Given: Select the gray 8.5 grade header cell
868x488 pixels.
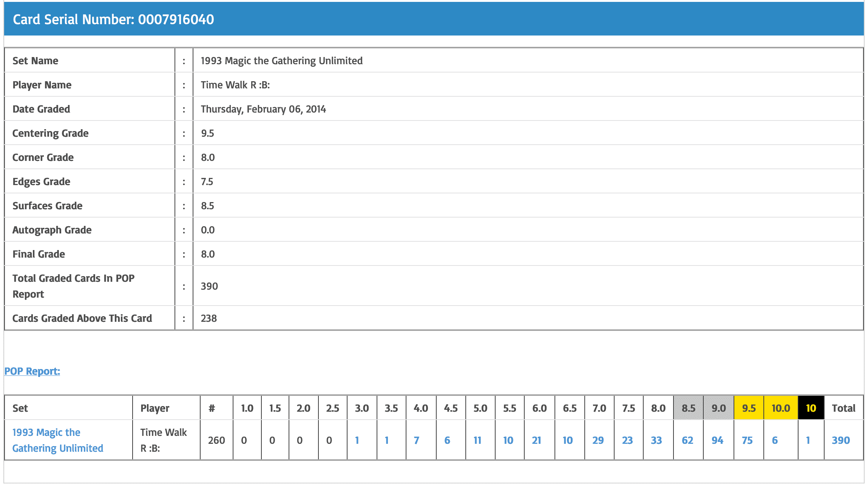Looking at the screenshot, I should click(689, 408).
